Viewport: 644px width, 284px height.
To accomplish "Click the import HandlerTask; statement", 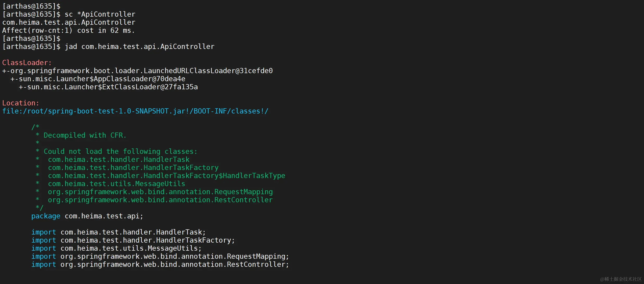I will [x=118, y=232].
